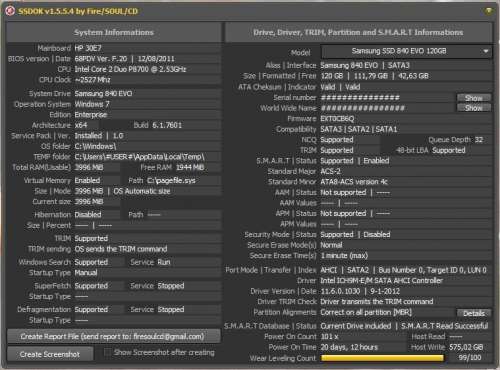Image resolution: width=500 pixels, height=370 pixels.
Task: Click S.M.A.R.T Read Successful status
Action: [x=445, y=326]
